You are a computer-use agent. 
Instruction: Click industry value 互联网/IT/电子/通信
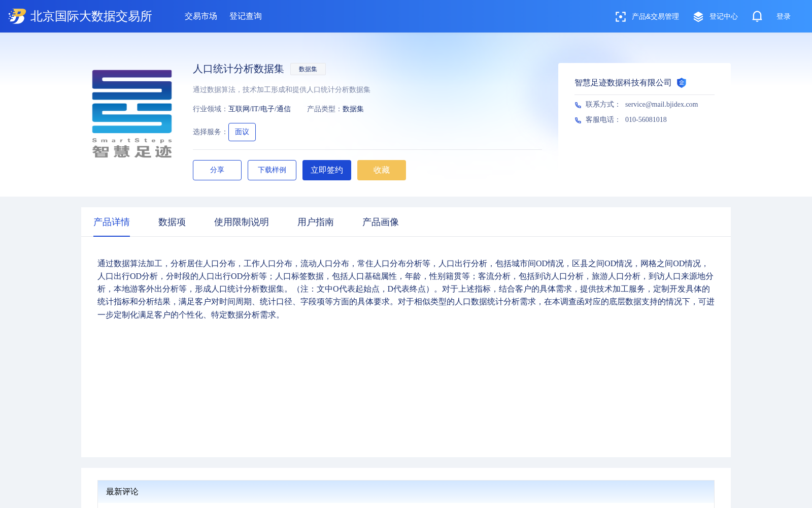point(259,109)
